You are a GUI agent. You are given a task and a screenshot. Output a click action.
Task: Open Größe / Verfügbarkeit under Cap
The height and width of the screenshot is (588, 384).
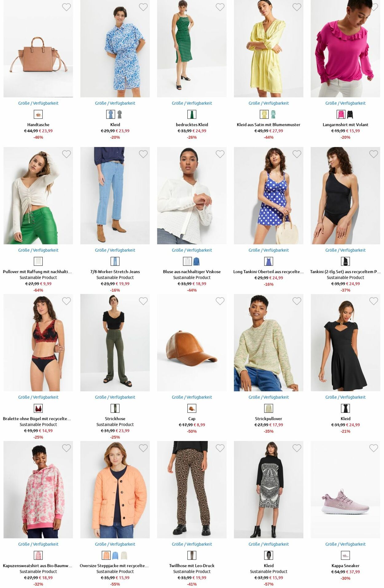tap(192, 397)
